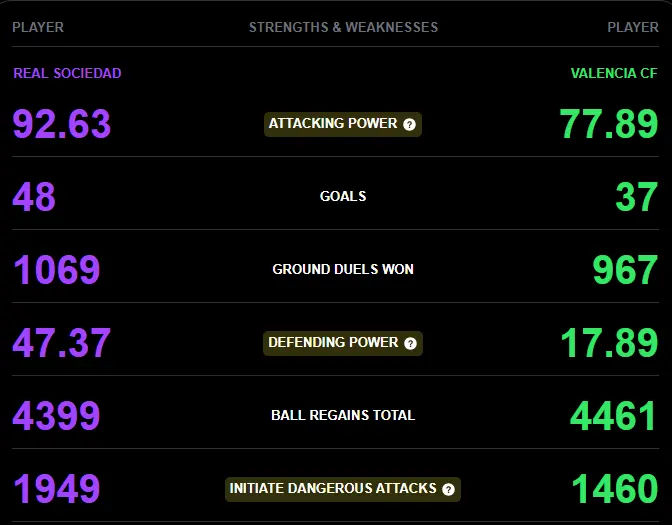
Task: Click the Defending Power help question-mark icon
Action: pos(410,343)
